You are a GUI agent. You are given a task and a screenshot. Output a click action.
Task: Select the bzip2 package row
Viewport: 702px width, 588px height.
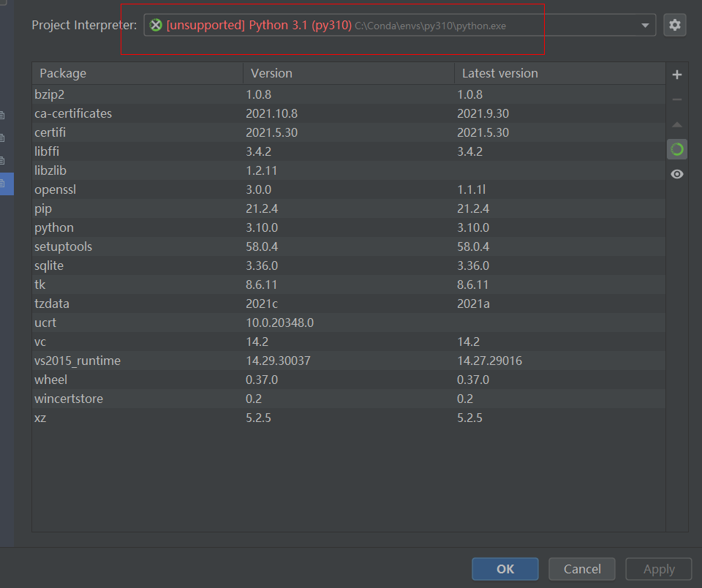coord(349,94)
